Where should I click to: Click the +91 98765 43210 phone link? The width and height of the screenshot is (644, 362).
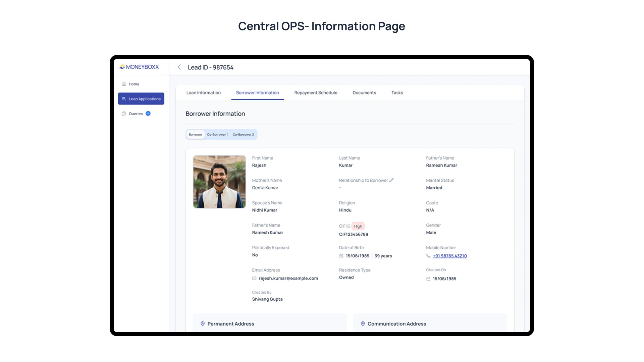pos(450,256)
